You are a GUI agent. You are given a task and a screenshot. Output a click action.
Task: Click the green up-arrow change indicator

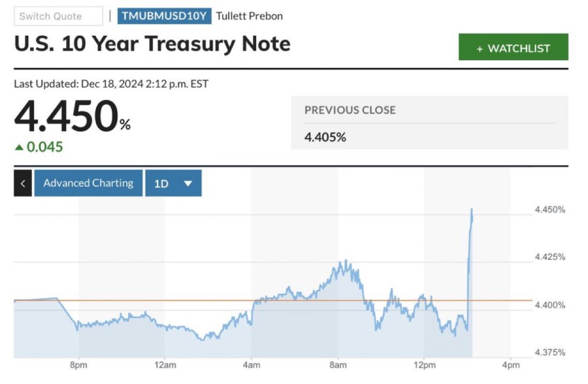point(19,147)
